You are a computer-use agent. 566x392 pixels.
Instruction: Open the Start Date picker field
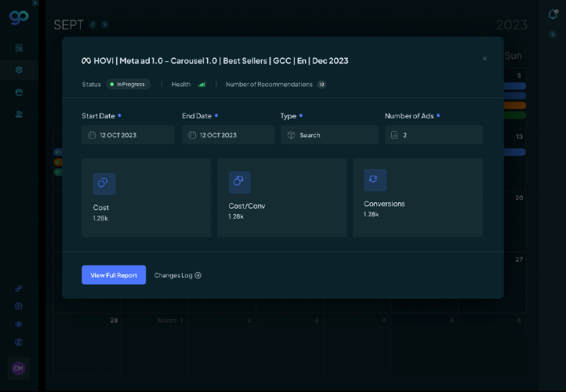click(x=128, y=135)
